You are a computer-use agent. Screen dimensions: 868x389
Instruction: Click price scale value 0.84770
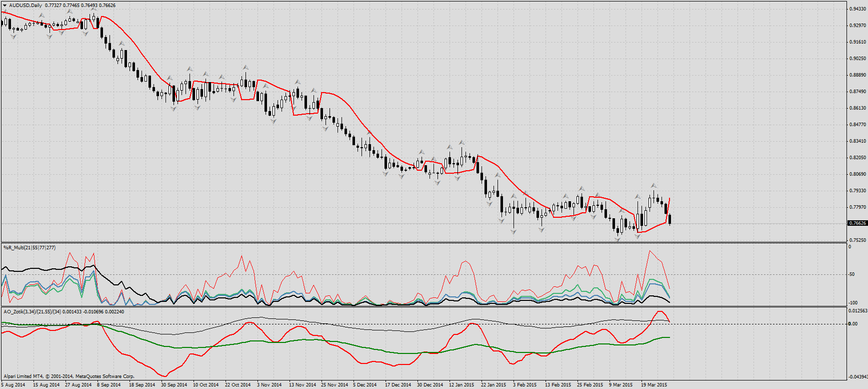[x=857, y=125]
